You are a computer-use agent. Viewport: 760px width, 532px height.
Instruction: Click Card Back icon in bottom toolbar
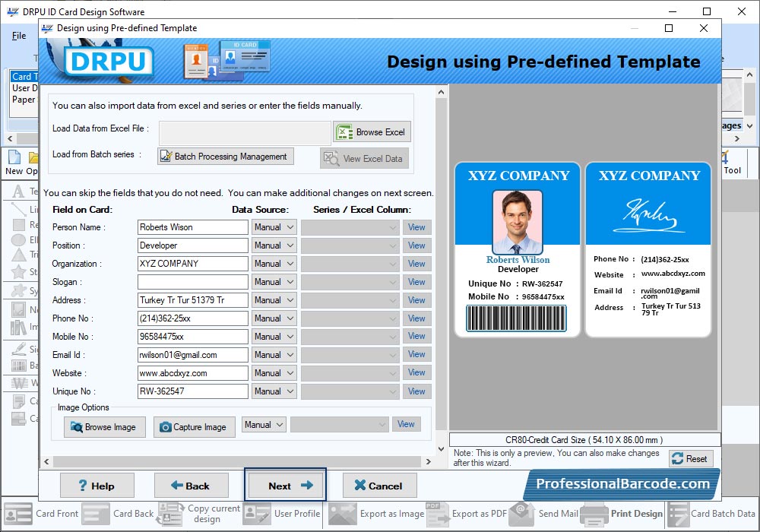(x=96, y=514)
